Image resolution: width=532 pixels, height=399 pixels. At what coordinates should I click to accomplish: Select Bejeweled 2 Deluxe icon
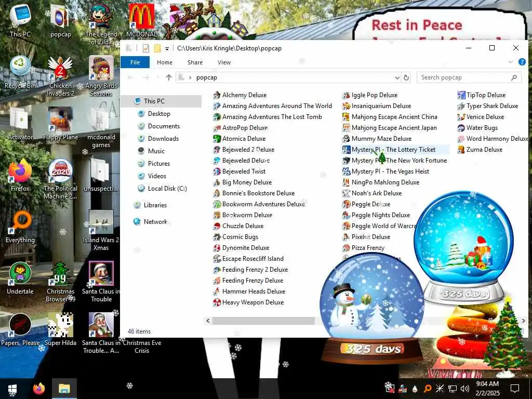pos(217,150)
